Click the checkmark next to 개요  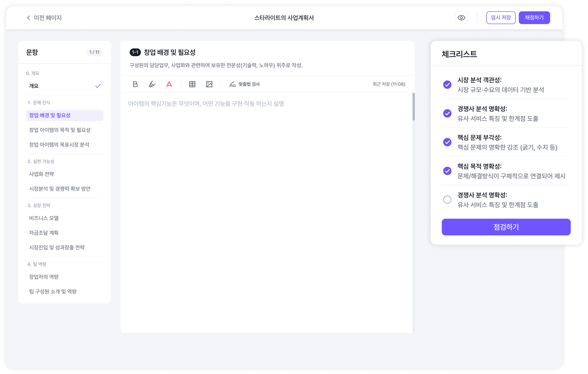tap(98, 86)
